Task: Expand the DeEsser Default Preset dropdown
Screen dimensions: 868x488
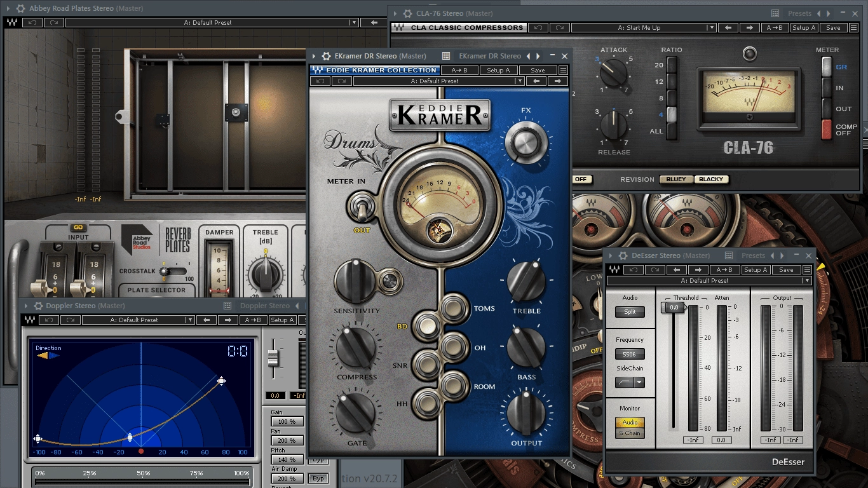Action: [807, 280]
